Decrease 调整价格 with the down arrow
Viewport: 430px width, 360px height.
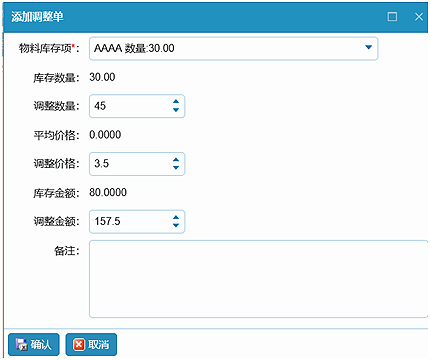(x=176, y=168)
